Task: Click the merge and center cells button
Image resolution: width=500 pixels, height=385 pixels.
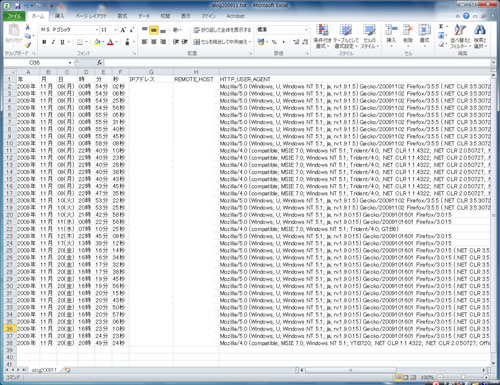Action: [x=222, y=42]
